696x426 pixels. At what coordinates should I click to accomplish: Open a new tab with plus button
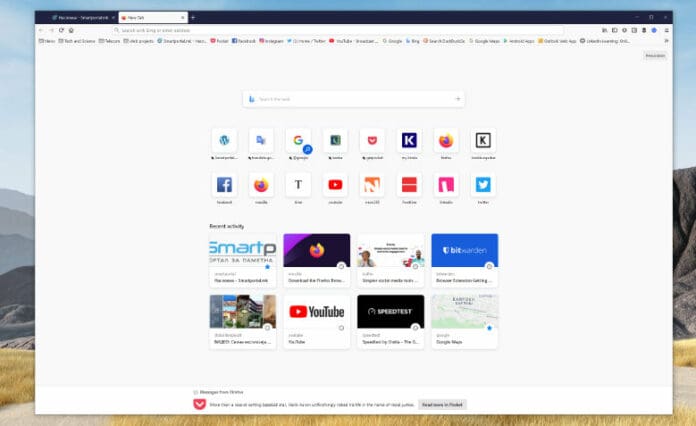193,17
